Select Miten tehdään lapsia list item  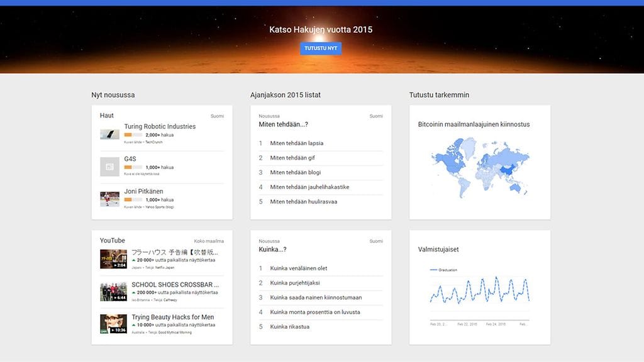point(297,143)
